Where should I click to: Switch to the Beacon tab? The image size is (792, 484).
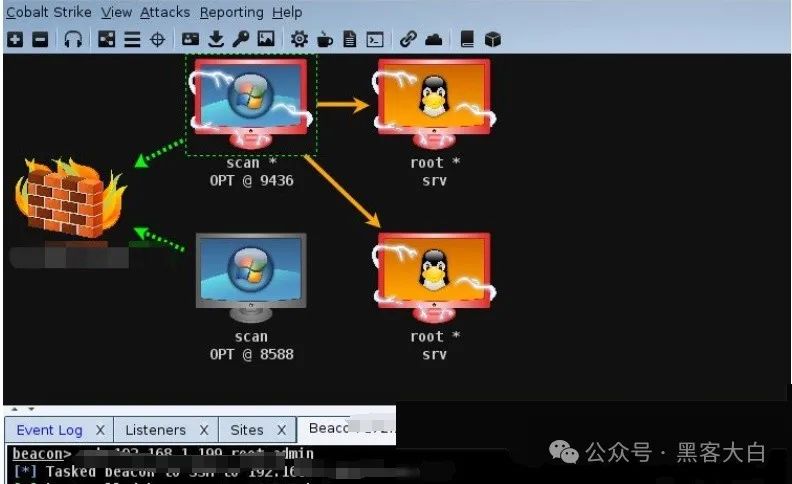(x=346, y=428)
